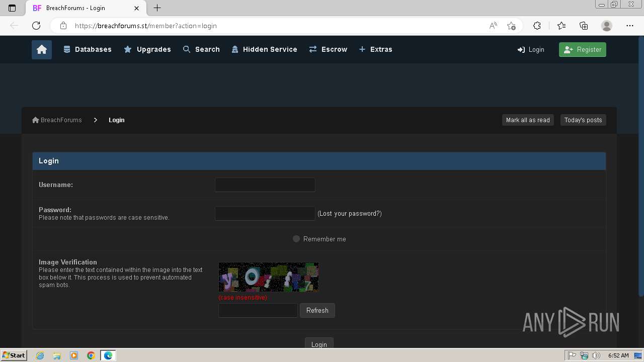
Task: Reload the page with browser refresh icon
Action: tap(36, 26)
